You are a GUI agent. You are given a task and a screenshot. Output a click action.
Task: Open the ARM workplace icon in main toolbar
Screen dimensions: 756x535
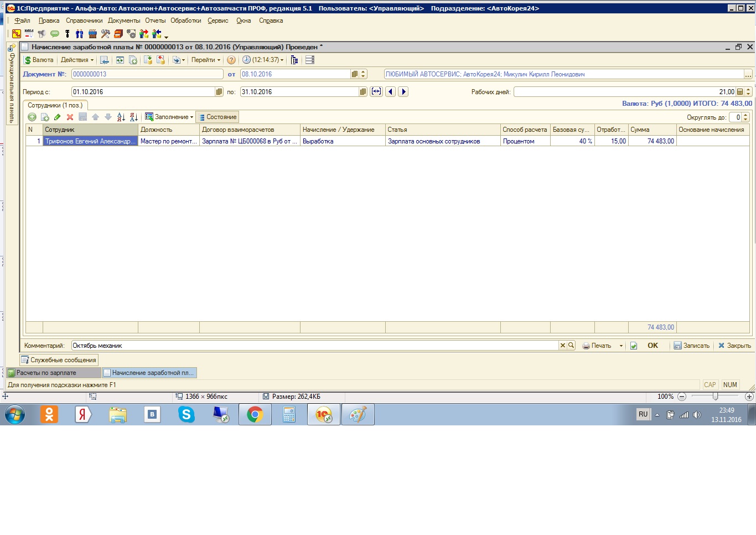(17, 34)
